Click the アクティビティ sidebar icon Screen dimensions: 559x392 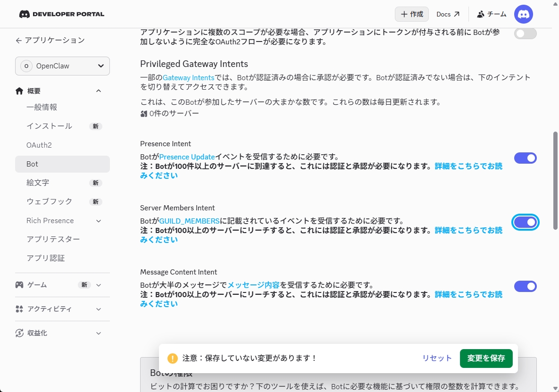(19, 309)
